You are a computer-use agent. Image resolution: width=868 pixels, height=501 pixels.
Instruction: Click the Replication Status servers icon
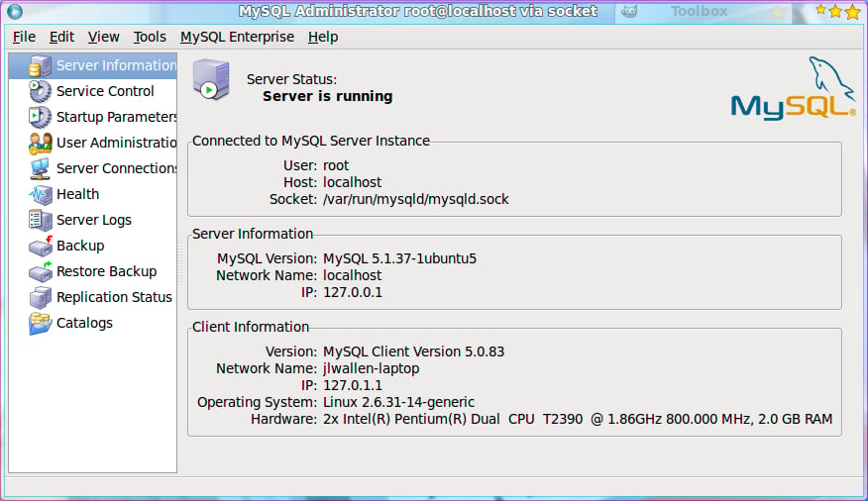point(40,297)
